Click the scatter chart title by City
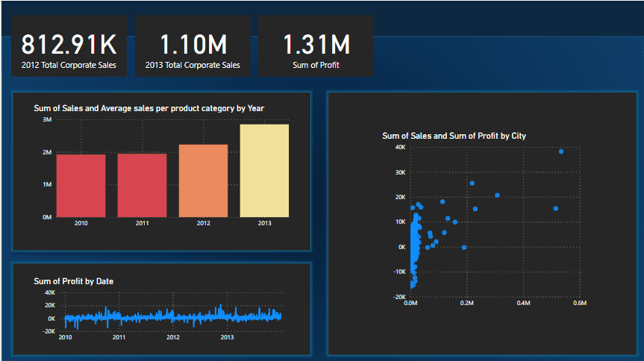The width and height of the screenshot is (644, 361). pyautogui.click(x=454, y=136)
